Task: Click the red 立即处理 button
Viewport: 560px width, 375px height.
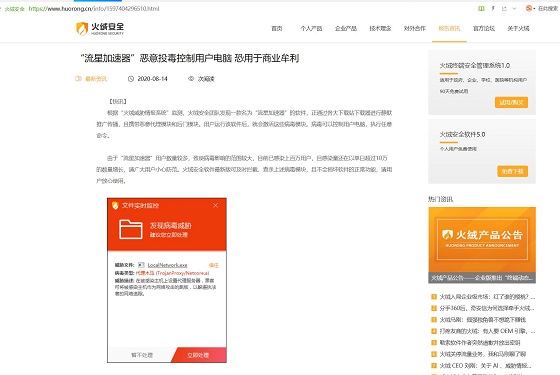Action: coord(198,355)
